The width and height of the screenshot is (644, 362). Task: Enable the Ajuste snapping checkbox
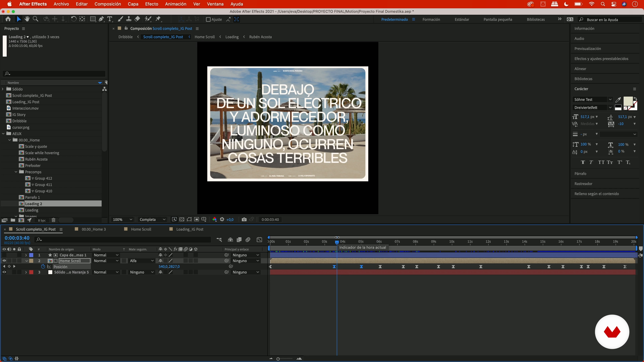coord(208,19)
